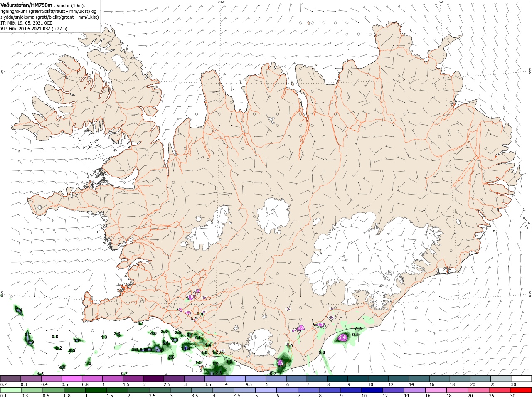Viewport: 532px width, 399px height.
Task: Click the 0.2 label in upper legend row
Action: click(3, 384)
